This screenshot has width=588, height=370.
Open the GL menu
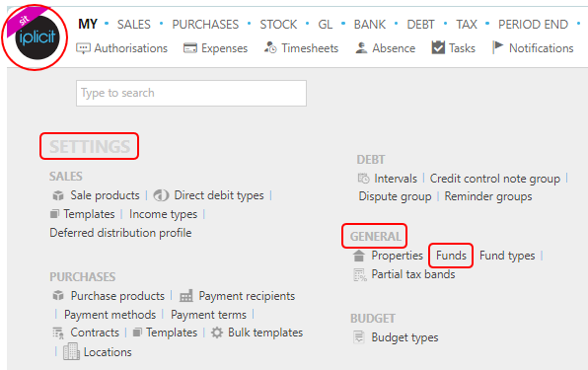pyautogui.click(x=326, y=25)
